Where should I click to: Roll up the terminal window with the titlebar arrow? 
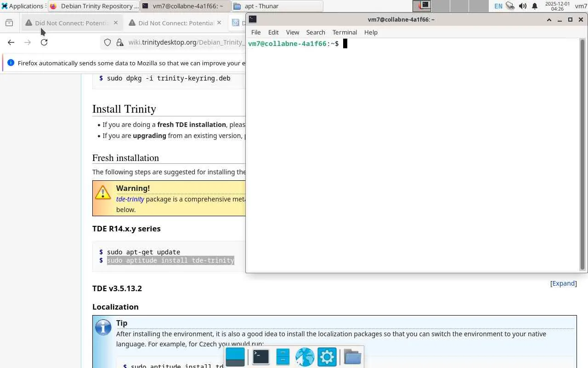click(x=549, y=19)
